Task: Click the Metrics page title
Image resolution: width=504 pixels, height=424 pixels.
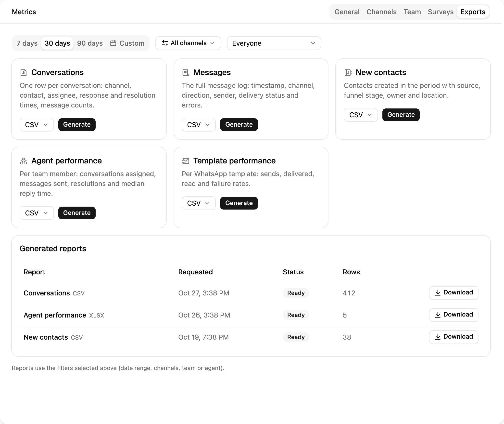Action: point(24,12)
